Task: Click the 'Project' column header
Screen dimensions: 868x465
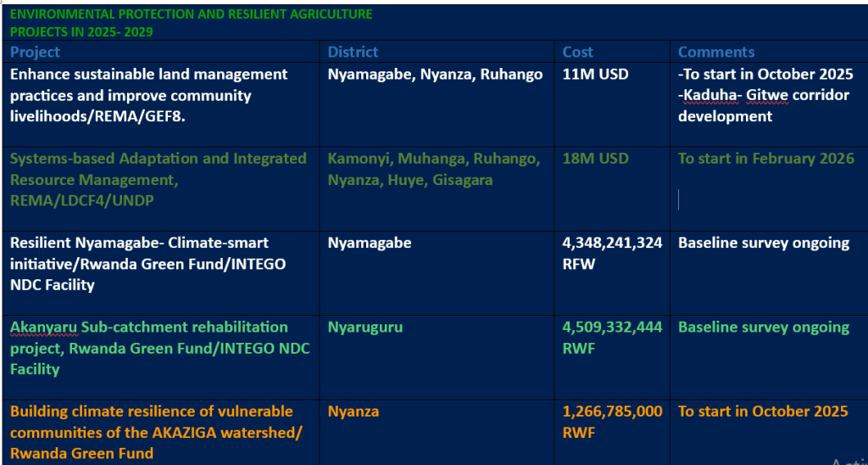Action: pos(35,52)
